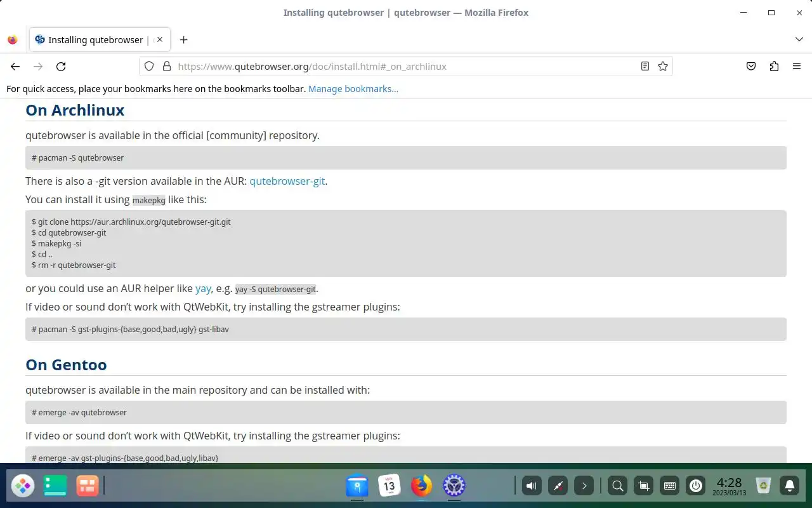Follow the On Archlinux heading link
The width and height of the screenshot is (812, 508).
point(75,110)
